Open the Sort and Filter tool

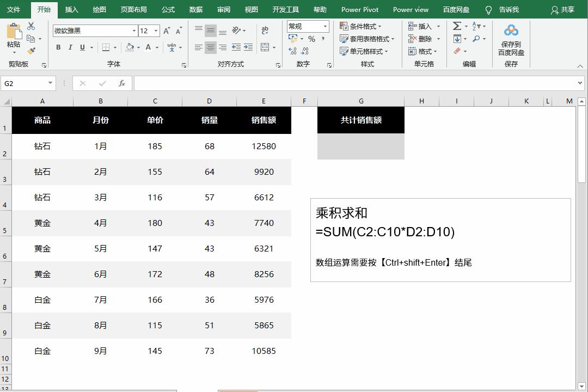click(476, 26)
